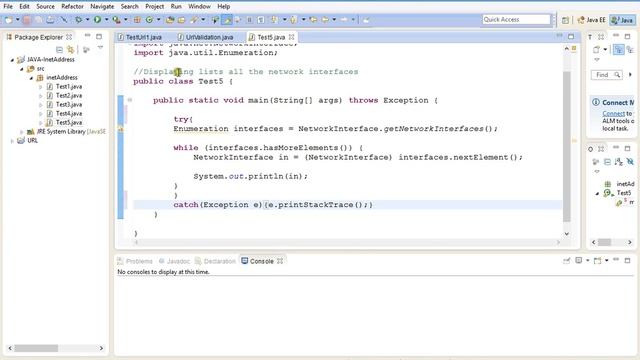Toggle Sort in Outline view
640x360 pixels.
point(619,162)
